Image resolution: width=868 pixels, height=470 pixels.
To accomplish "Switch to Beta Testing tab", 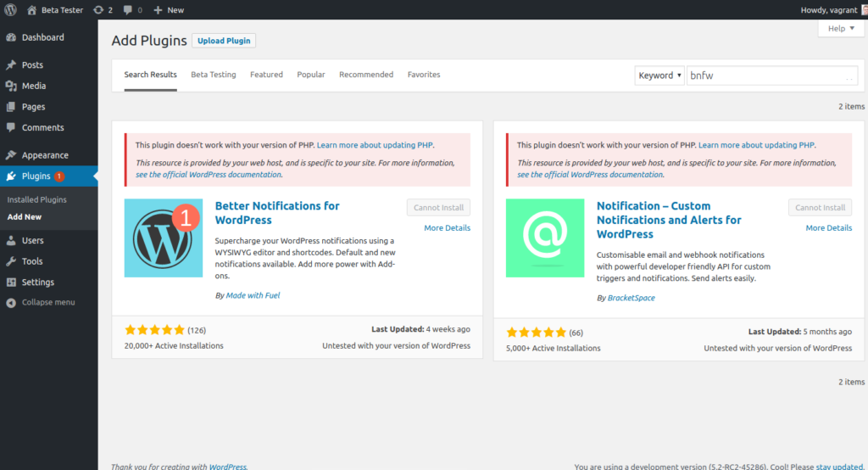I will [x=213, y=75].
